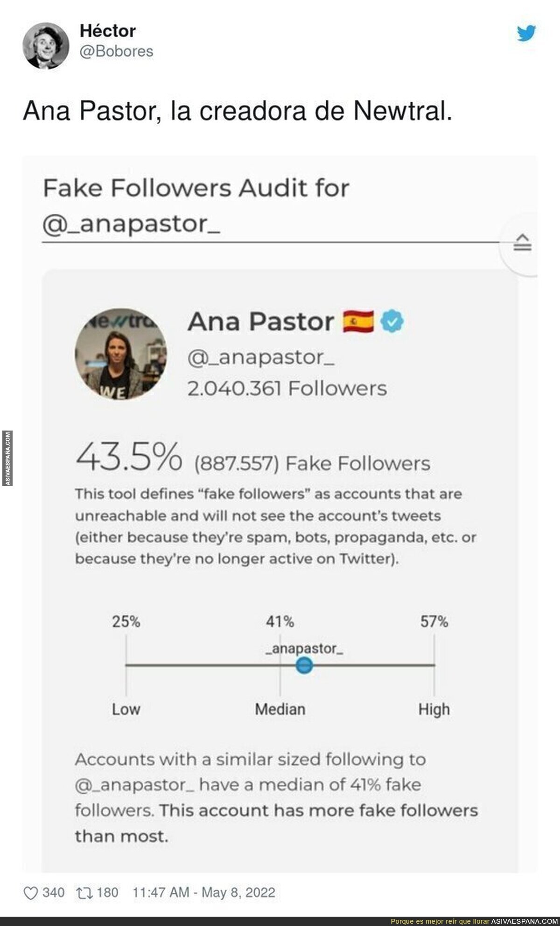Click the eject-style collapse button

(x=522, y=242)
